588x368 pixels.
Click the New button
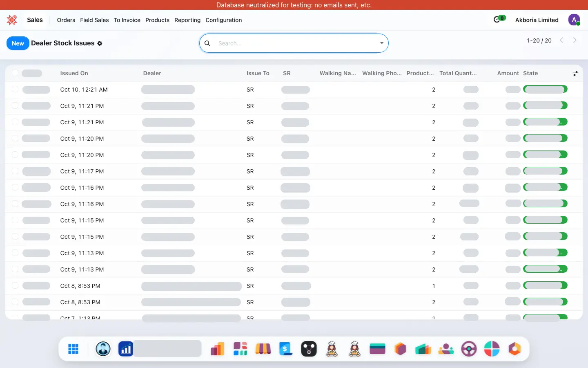tap(18, 43)
